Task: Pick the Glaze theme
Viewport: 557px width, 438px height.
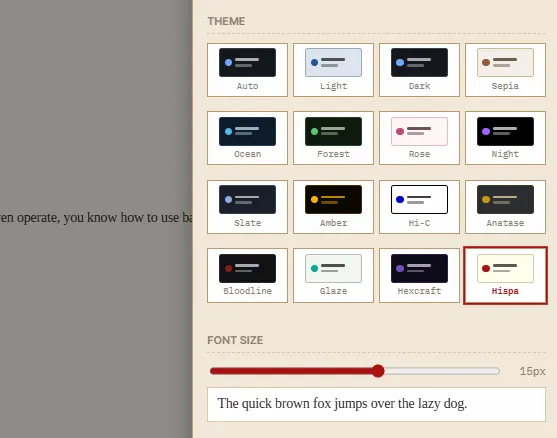Action: coord(333,275)
